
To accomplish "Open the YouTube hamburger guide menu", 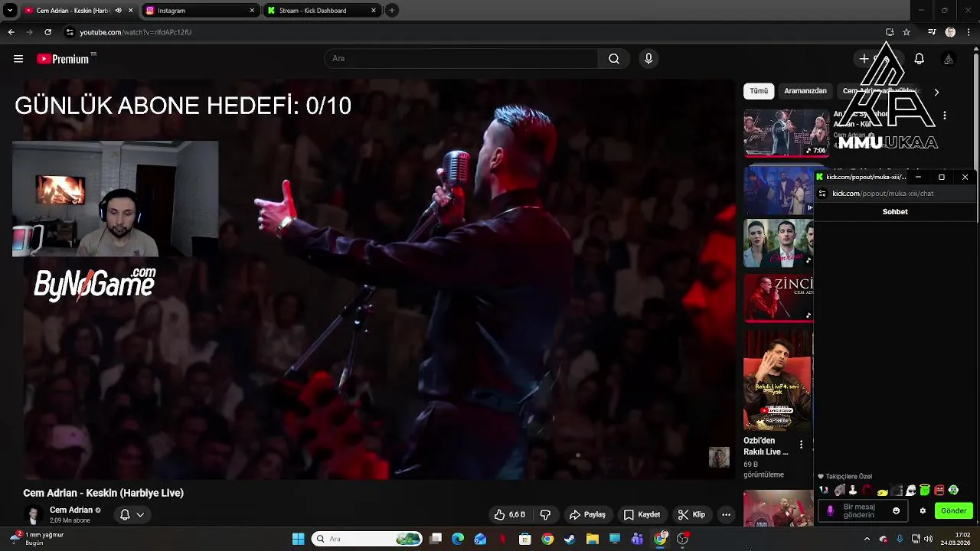I will [x=18, y=59].
